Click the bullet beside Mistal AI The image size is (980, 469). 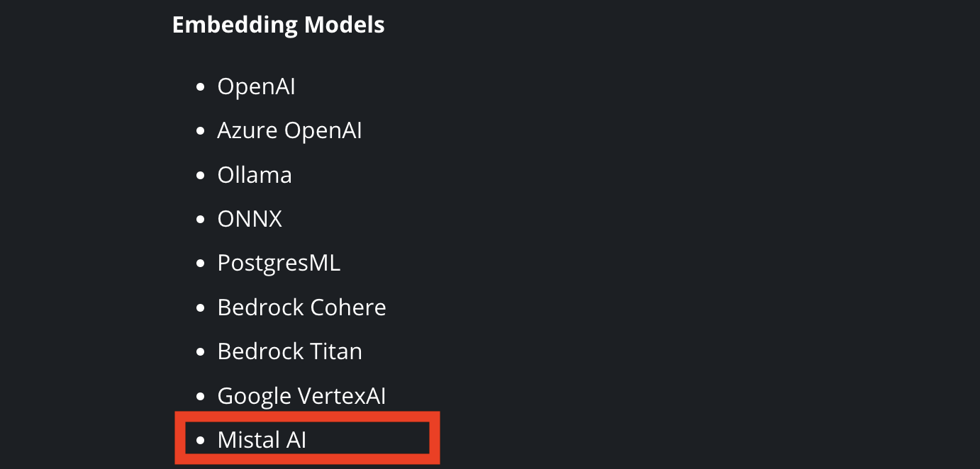coord(201,440)
